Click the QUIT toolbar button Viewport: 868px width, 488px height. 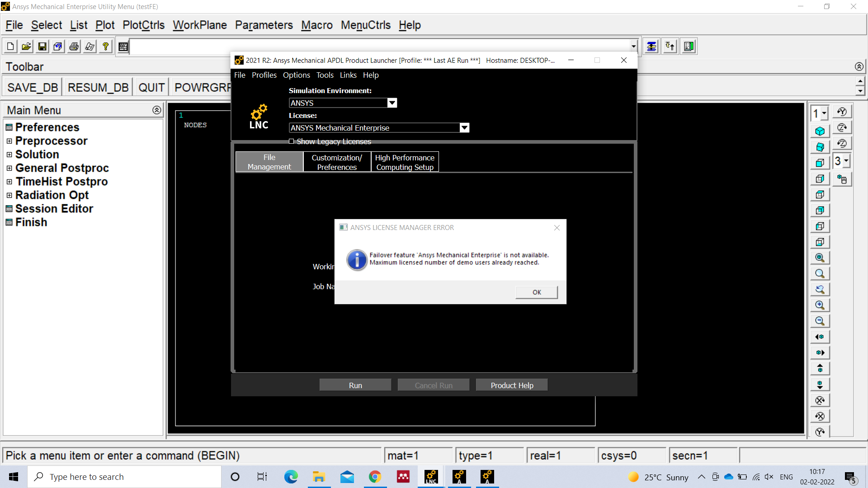[x=151, y=87]
